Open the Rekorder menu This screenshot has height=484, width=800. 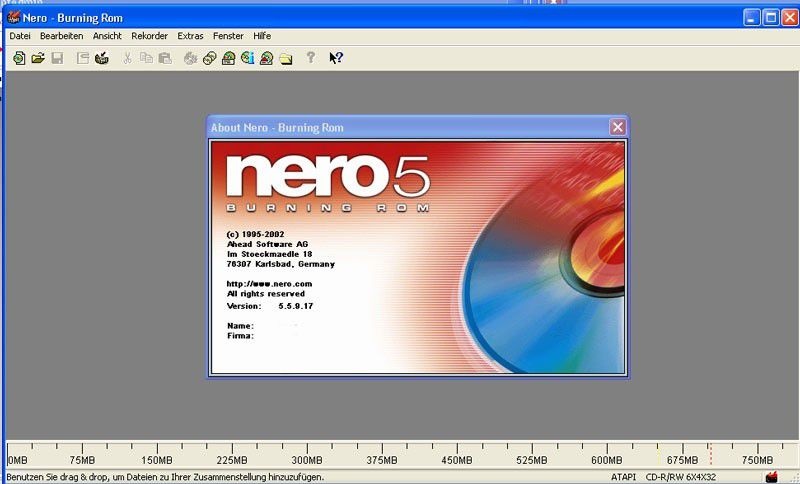coord(149,36)
